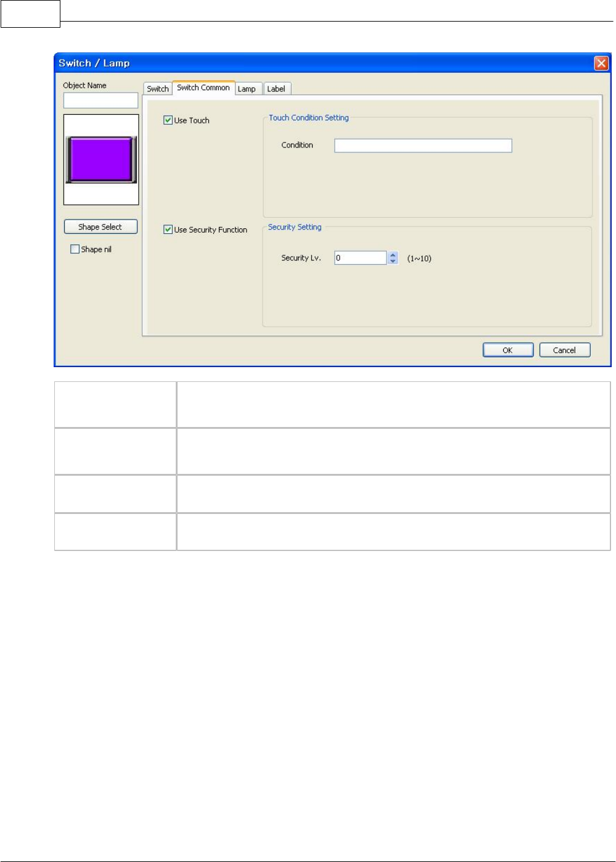Select the Switch Common tab

pyautogui.click(x=203, y=88)
